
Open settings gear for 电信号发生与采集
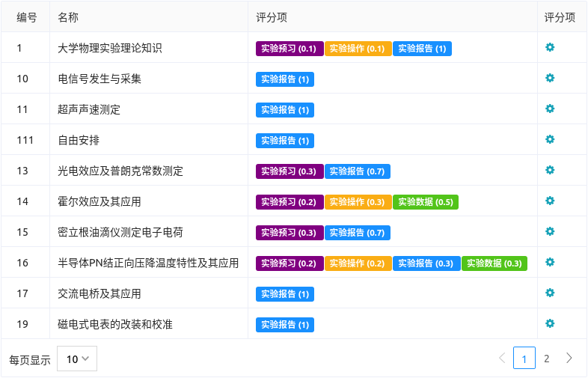pyautogui.click(x=550, y=78)
